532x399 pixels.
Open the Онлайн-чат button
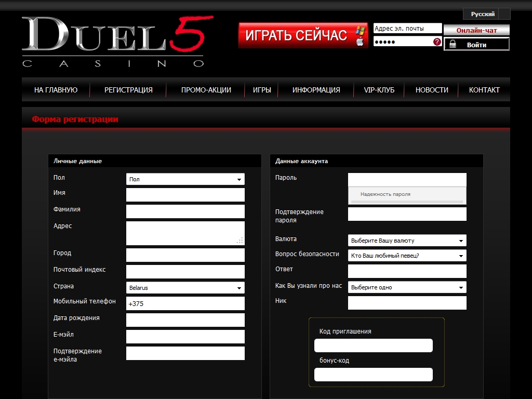476,31
